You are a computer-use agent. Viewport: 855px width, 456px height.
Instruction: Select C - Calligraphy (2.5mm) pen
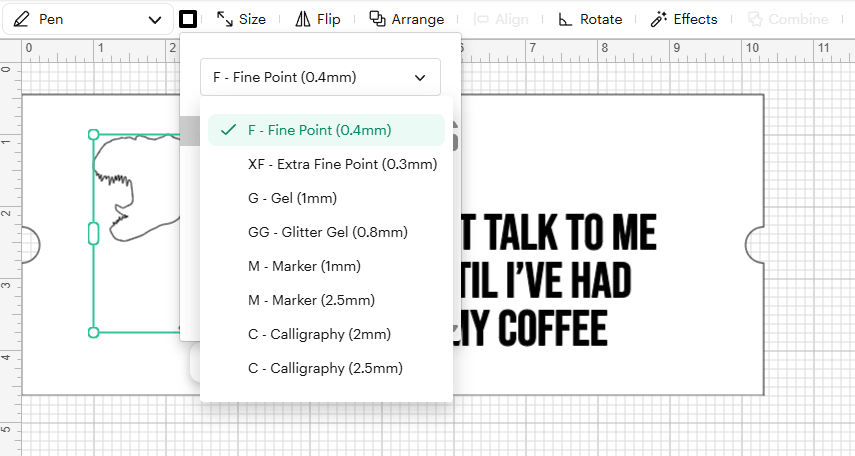pos(326,368)
